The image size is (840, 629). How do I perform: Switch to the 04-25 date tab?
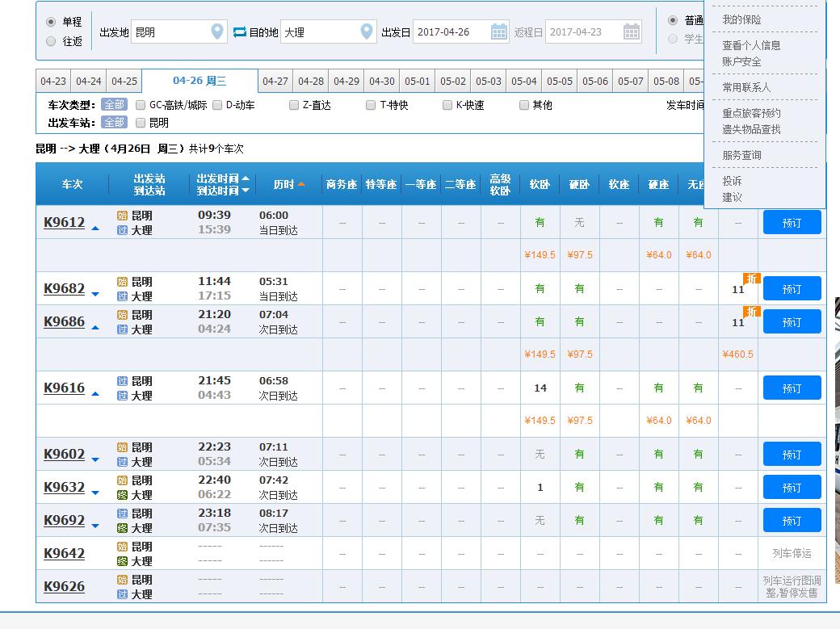[x=124, y=81]
